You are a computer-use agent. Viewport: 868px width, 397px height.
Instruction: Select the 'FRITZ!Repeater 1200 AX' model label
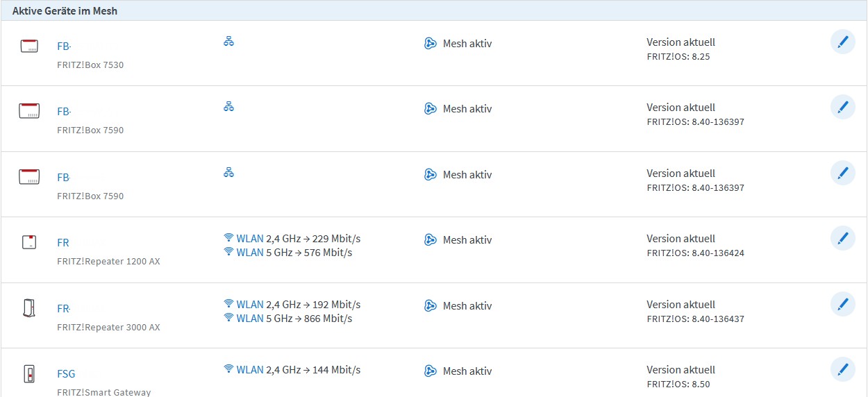point(108,262)
